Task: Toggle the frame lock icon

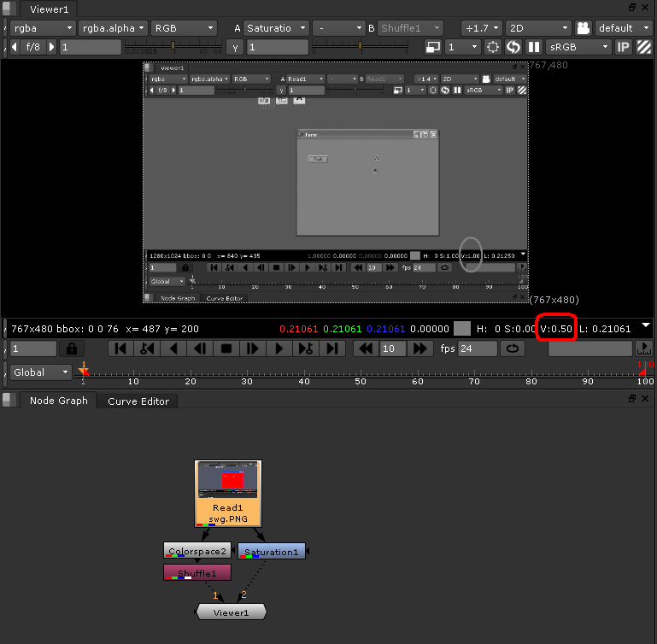Action: [72, 348]
